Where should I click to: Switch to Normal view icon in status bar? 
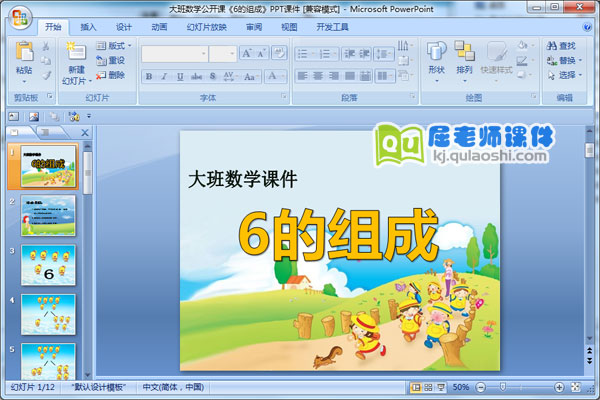(416, 387)
